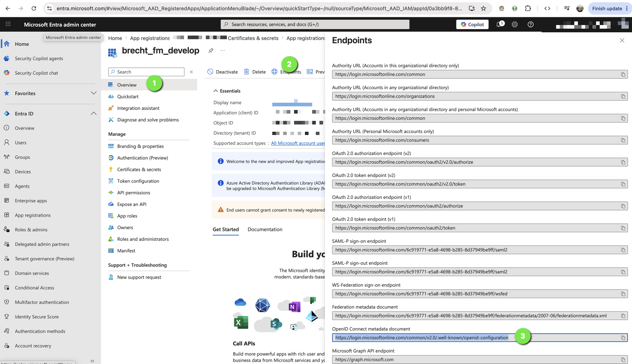Open Conditional Access

(x=34, y=288)
